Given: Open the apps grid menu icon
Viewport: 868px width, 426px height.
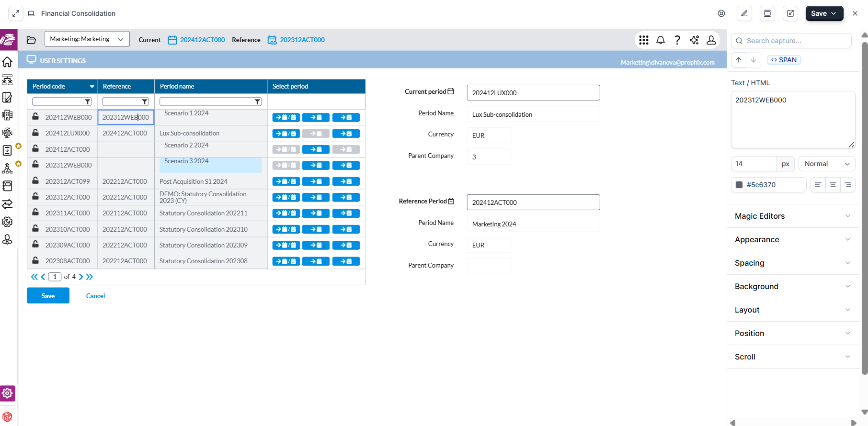Looking at the screenshot, I should click(x=644, y=40).
